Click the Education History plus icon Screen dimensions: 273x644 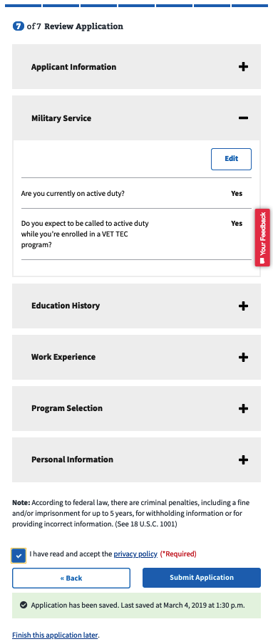243,306
